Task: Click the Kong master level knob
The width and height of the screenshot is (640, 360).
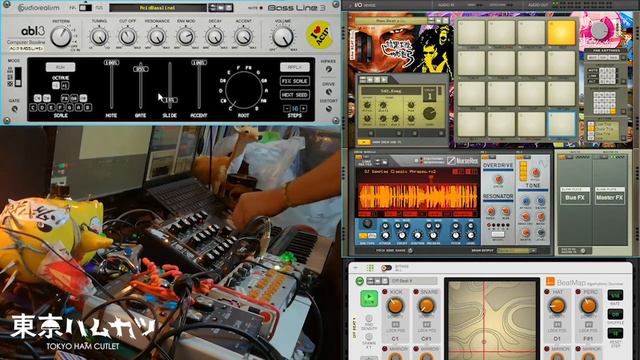Action: (x=599, y=30)
